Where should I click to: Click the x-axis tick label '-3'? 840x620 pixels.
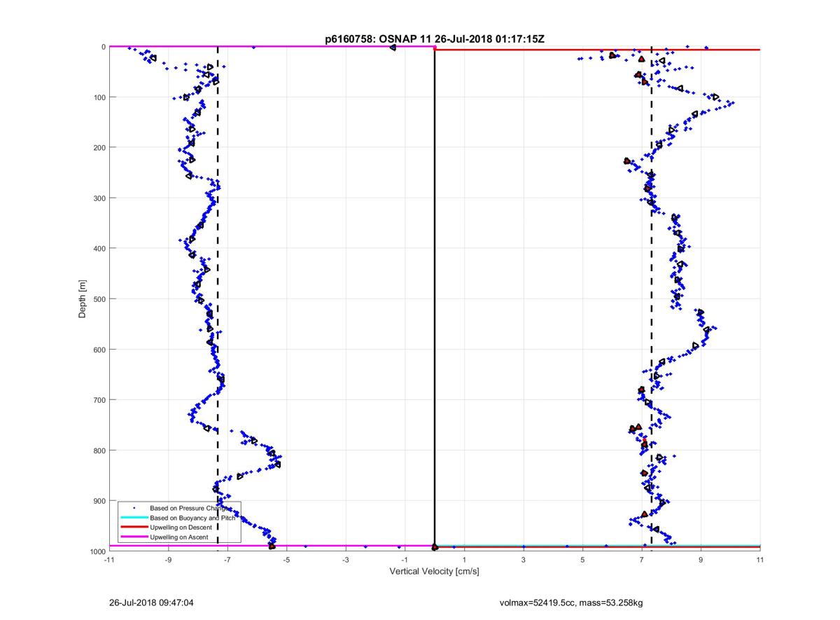346,560
